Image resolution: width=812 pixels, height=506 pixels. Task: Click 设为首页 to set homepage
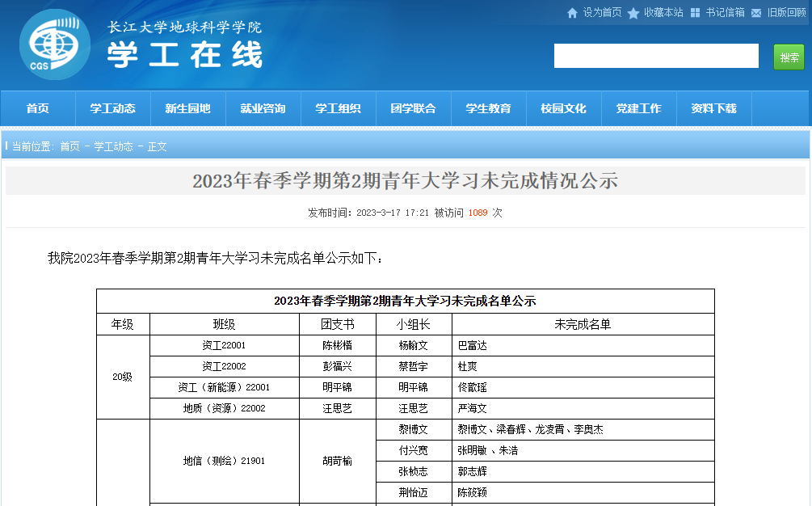click(x=600, y=13)
